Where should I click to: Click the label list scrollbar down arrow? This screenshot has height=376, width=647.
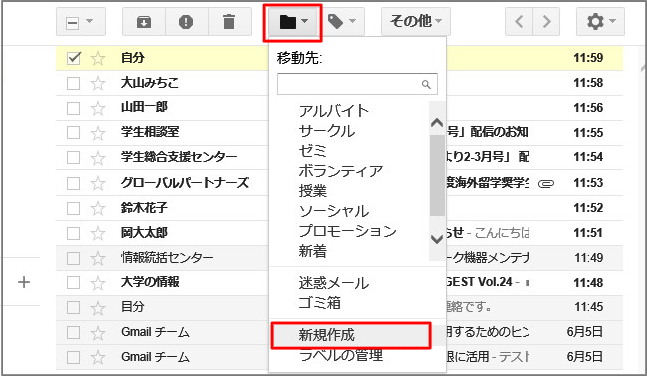click(x=437, y=239)
